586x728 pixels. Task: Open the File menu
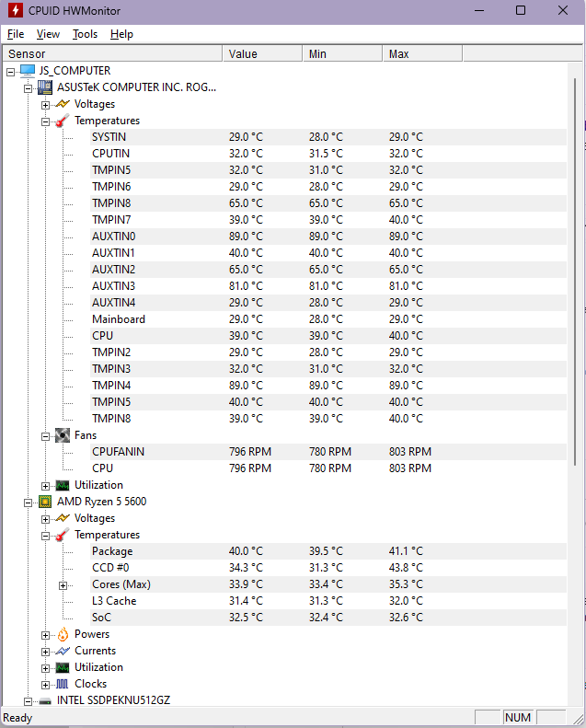pyautogui.click(x=16, y=34)
